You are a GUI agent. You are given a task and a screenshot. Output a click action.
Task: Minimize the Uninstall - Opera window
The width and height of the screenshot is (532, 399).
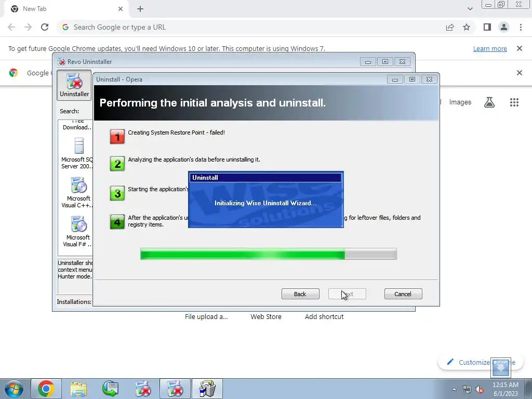coord(395,79)
